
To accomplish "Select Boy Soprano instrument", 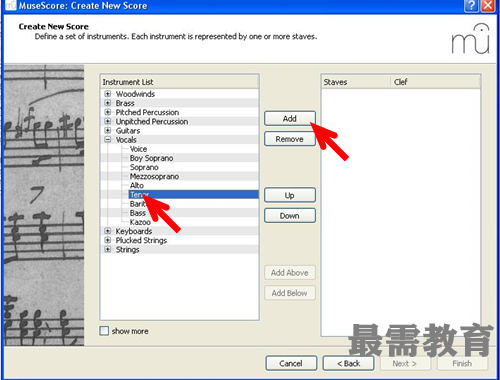I will coord(151,158).
